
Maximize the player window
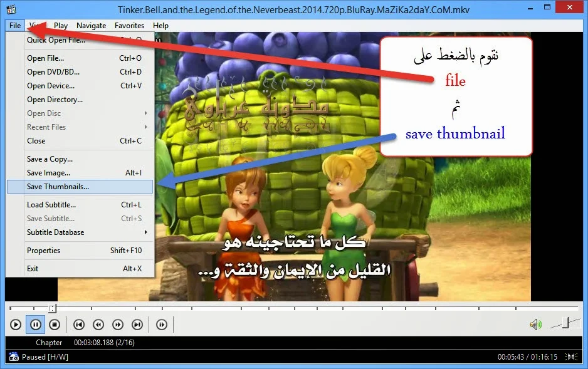[x=547, y=8]
